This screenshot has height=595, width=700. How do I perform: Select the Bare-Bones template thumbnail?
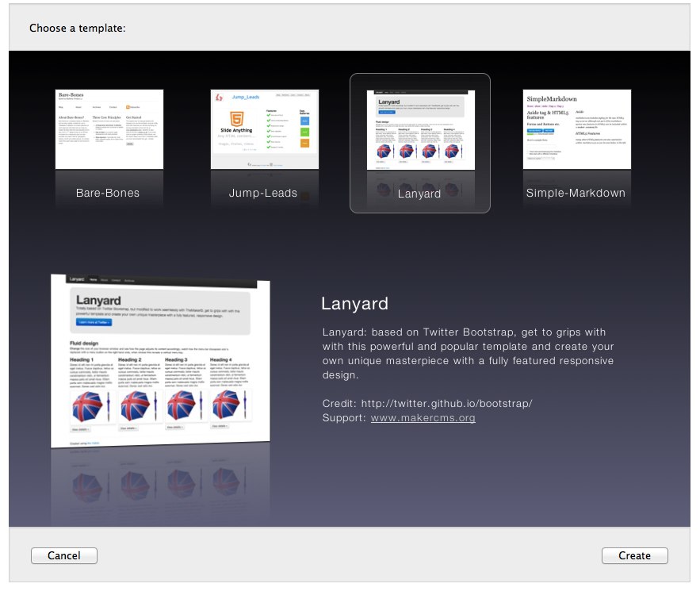click(x=109, y=129)
